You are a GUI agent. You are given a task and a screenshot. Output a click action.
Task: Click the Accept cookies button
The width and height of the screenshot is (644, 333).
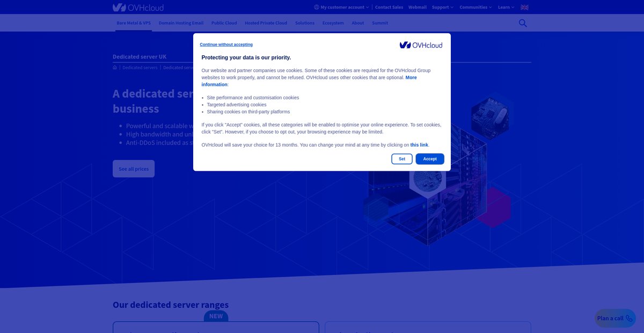[x=430, y=159]
